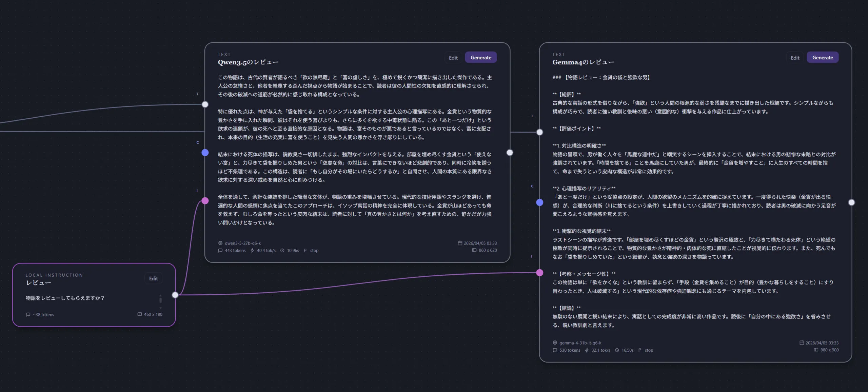
Task: Click the model name "qwen3-5-27b-q6-k"
Action: pos(243,243)
